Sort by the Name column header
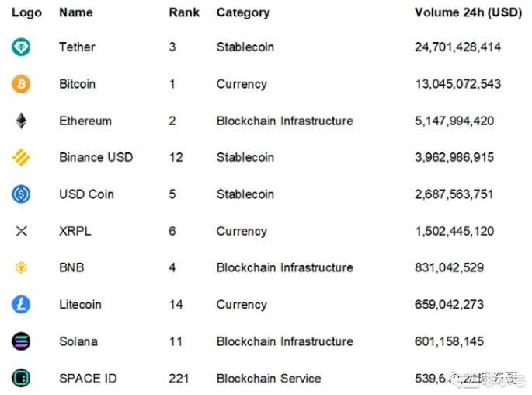This screenshot has height=395, width=532. point(75,12)
